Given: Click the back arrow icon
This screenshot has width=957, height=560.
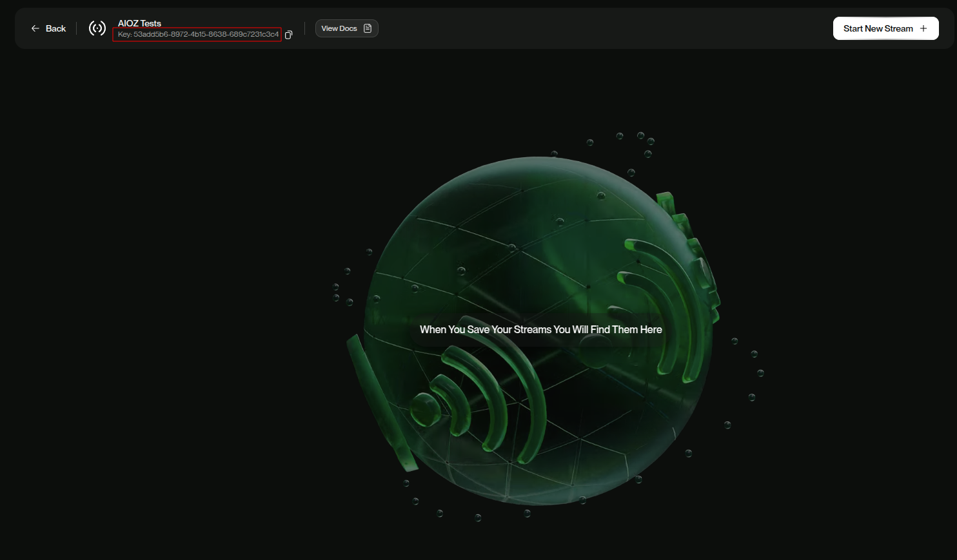Looking at the screenshot, I should pos(35,28).
